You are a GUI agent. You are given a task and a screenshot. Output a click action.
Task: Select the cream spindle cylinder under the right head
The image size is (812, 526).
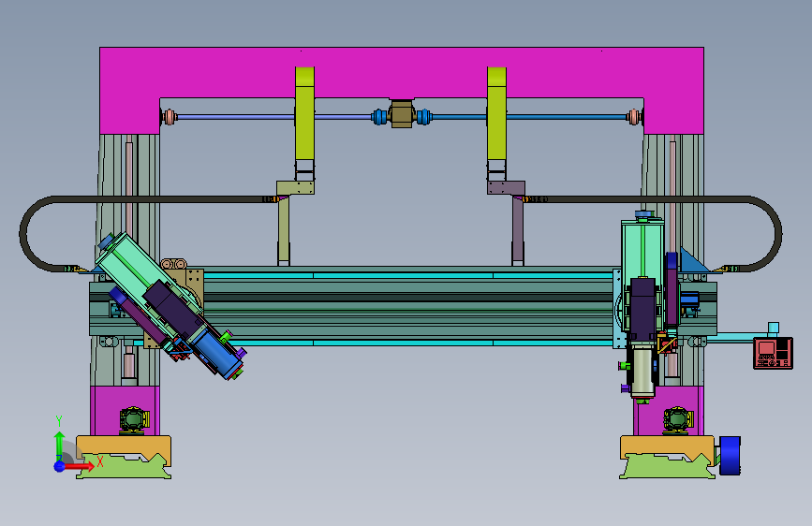642,371
